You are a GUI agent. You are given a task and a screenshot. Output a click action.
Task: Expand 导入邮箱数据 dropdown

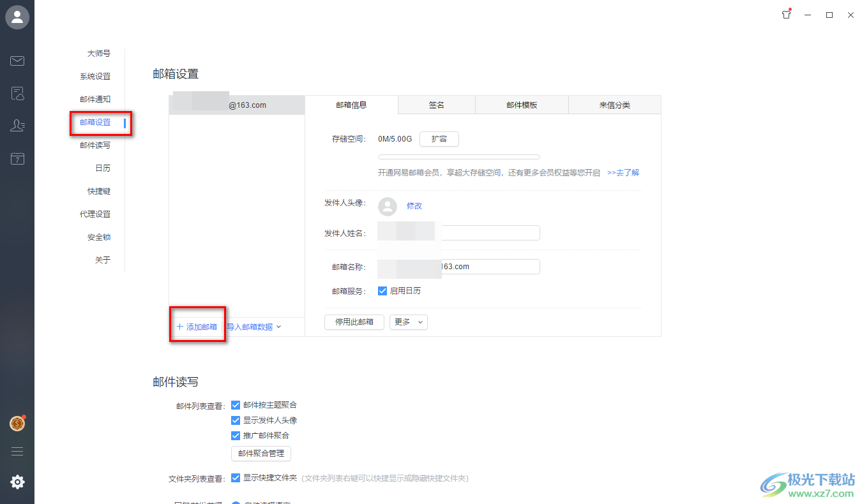(x=254, y=327)
